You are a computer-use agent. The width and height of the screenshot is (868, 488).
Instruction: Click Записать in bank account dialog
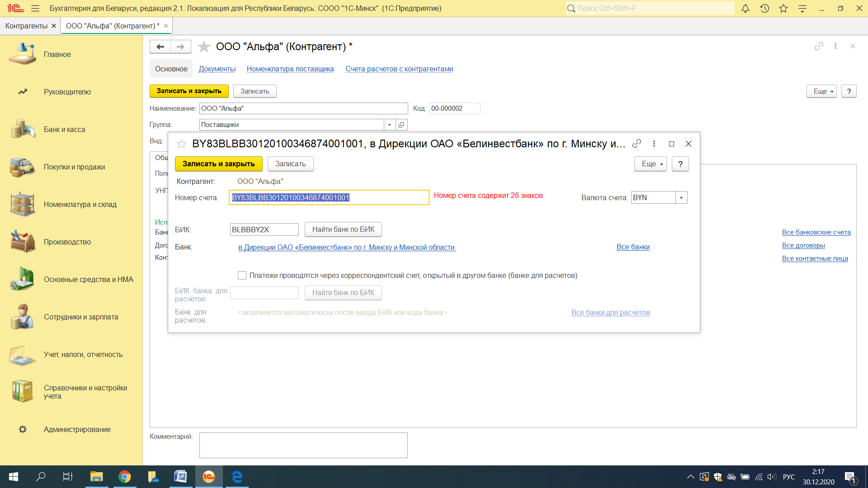click(291, 164)
